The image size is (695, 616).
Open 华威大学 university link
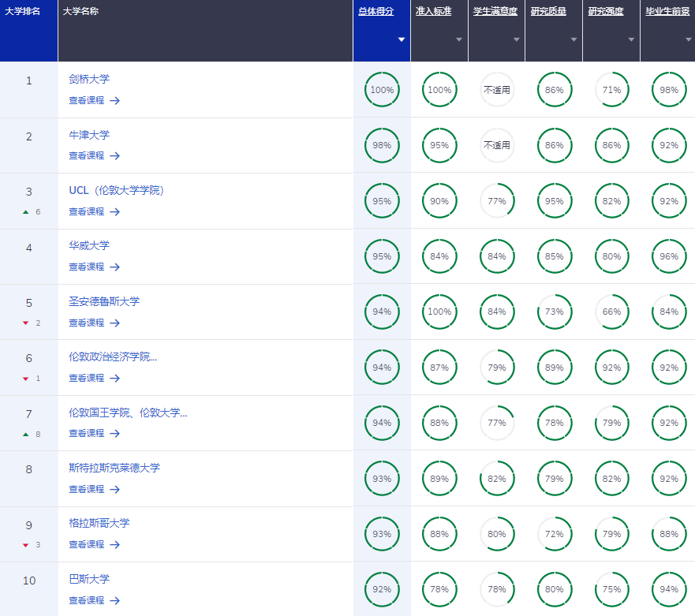click(x=89, y=246)
